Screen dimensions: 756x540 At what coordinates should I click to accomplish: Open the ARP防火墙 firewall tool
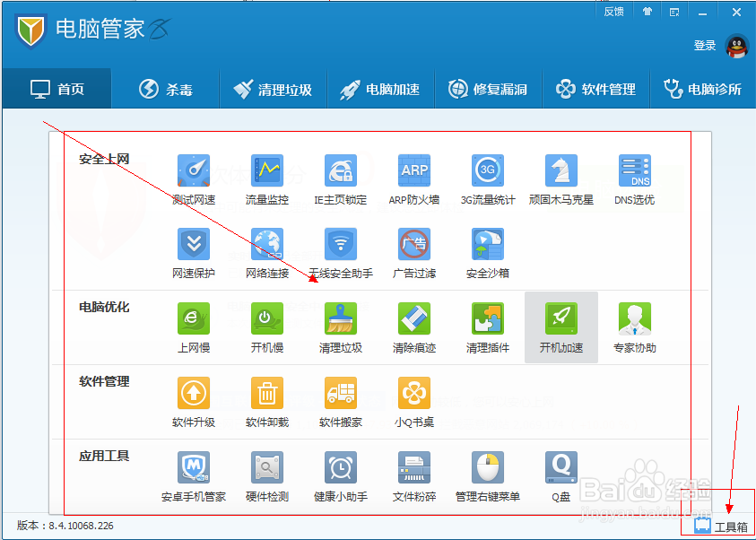(414, 179)
